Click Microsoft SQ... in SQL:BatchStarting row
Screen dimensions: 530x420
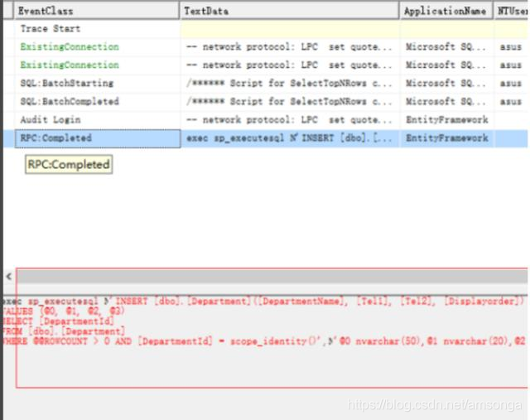click(446, 83)
